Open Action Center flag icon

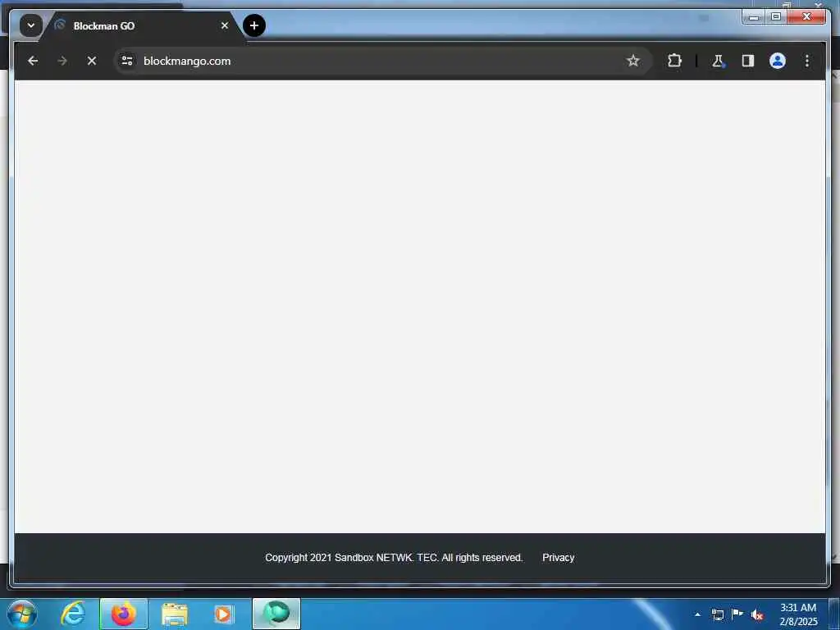737,614
